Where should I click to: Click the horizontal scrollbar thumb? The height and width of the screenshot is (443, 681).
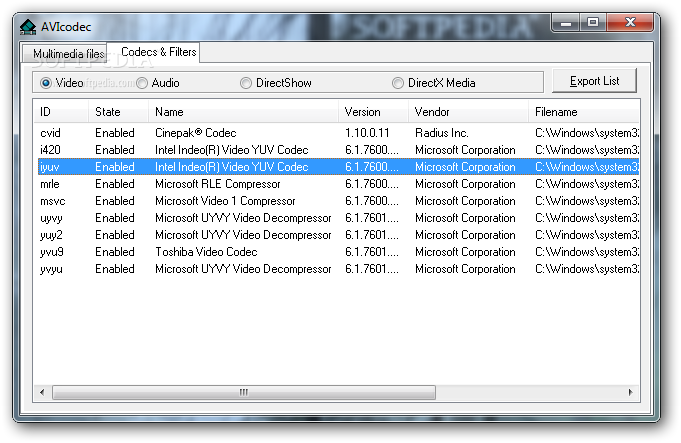[x=244, y=393]
